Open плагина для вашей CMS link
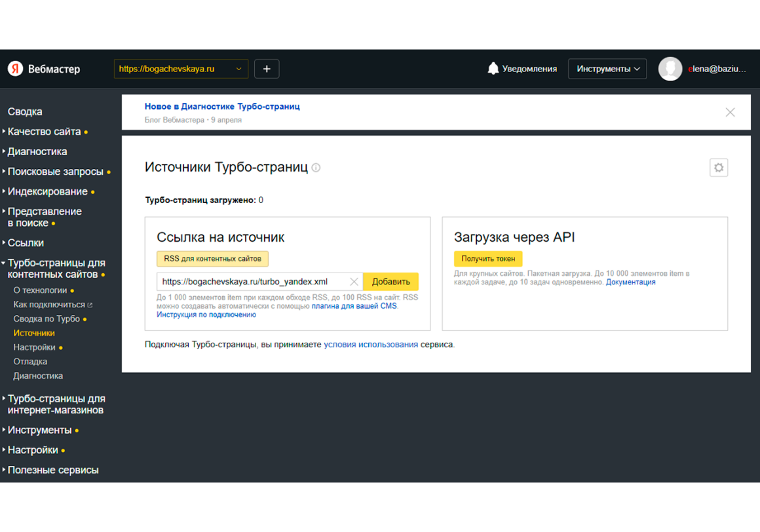 click(x=354, y=306)
